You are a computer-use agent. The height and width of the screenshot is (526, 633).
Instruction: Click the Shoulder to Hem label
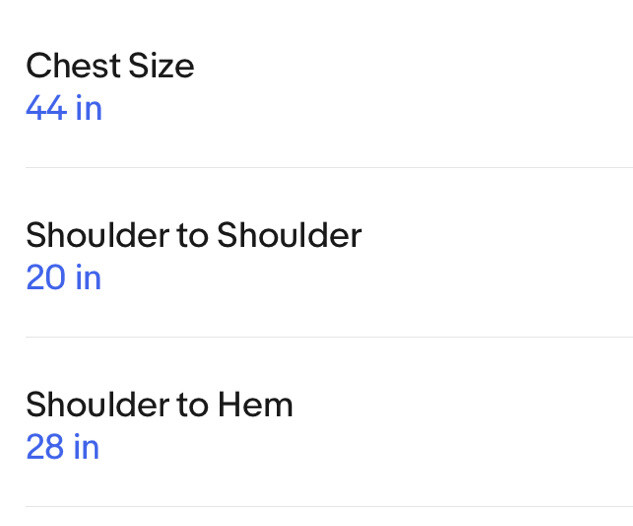coord(159,404)
